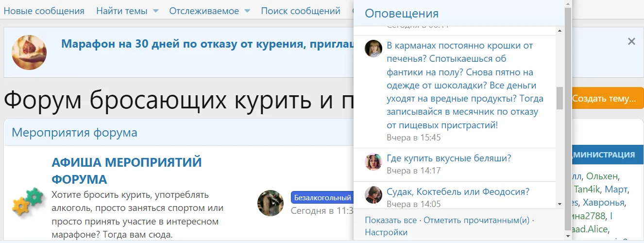This screenshot has width=644, height=243.
Task: Click the forum title heading
Action: point(178,100)
